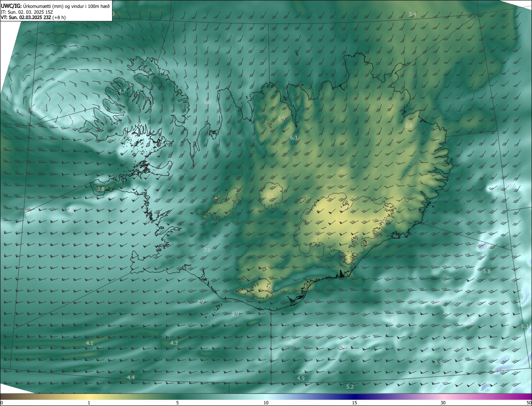Click the dark navy section of the colorbar
The height and width of the screenshot is (406, 532).
tap(355, 396)
